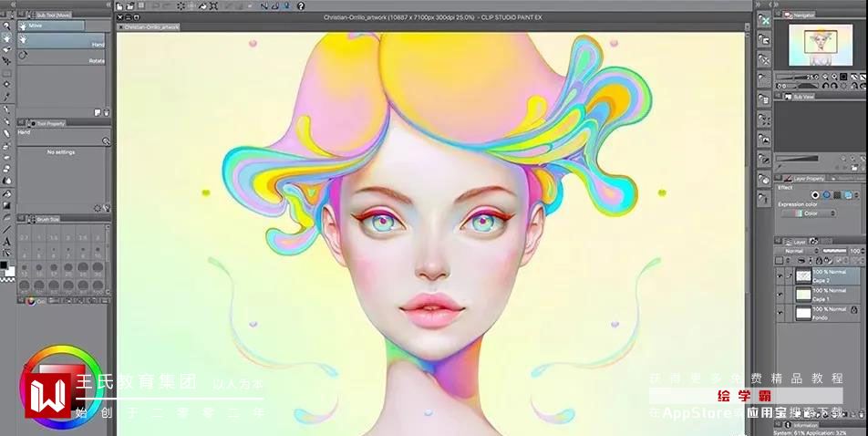The height and width of the screenshot is (436, 868).
Task: Select the Move hand tool in toolbox
Action: click(6, 38)
